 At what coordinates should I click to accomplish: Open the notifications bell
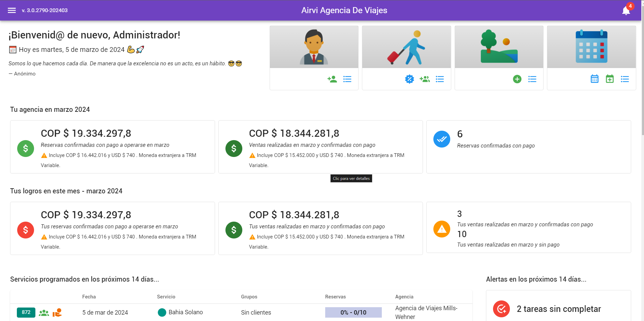(626, 11)
